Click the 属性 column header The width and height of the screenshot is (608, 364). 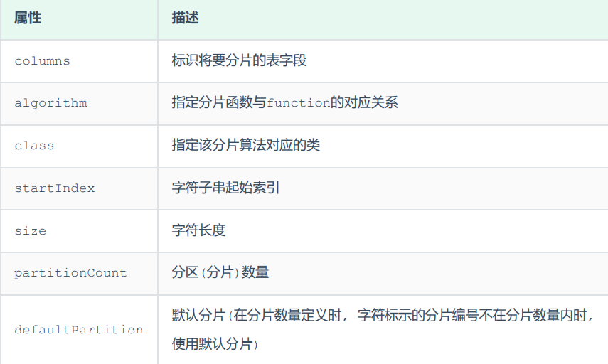point(28,18)
